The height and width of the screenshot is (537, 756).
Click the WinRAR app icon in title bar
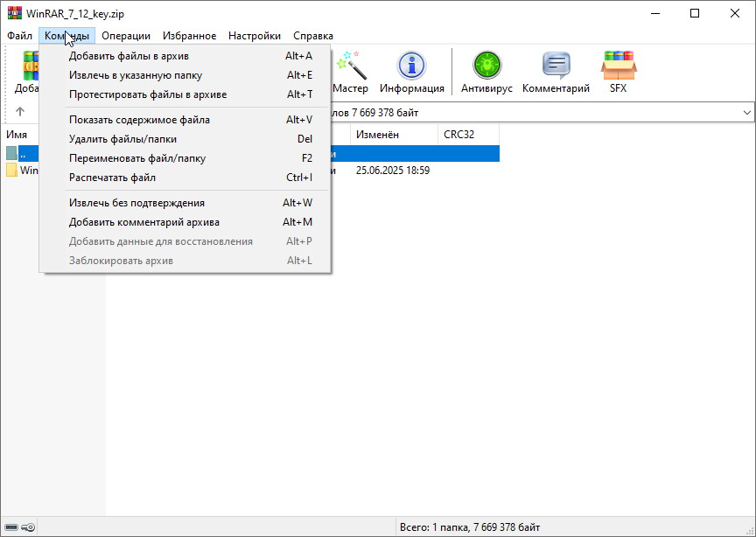tap(15, 13)
